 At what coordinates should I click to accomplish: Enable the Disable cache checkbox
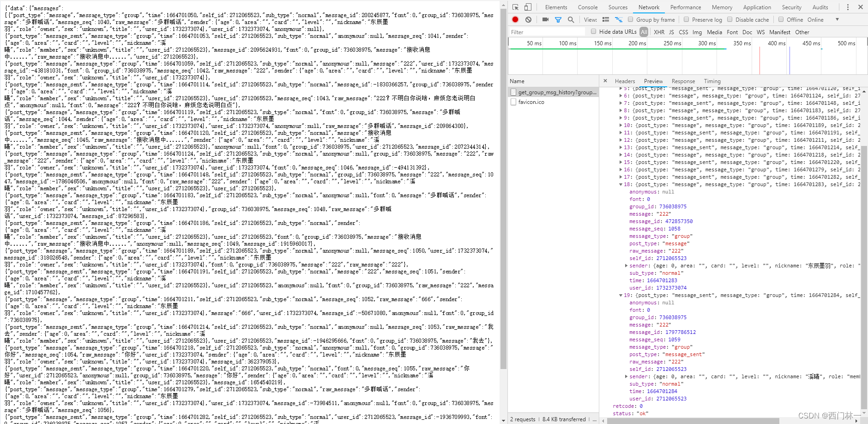coord(730,19)
